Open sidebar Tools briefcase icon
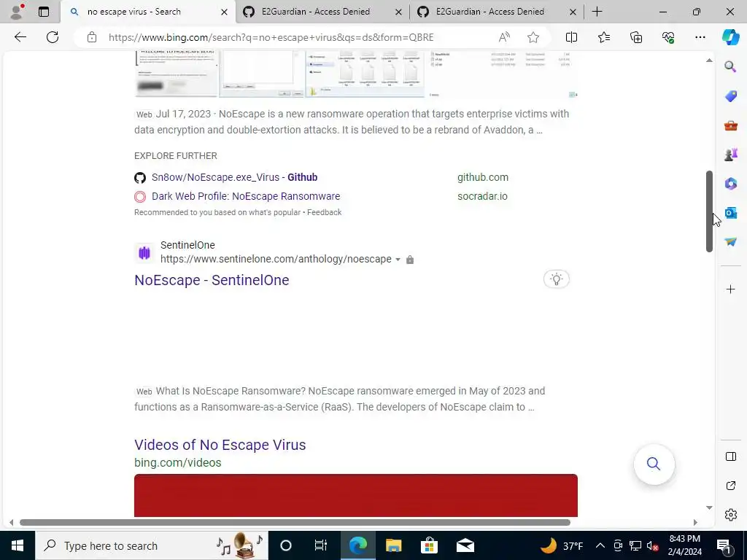747x560 pixels. click(730, 125)
